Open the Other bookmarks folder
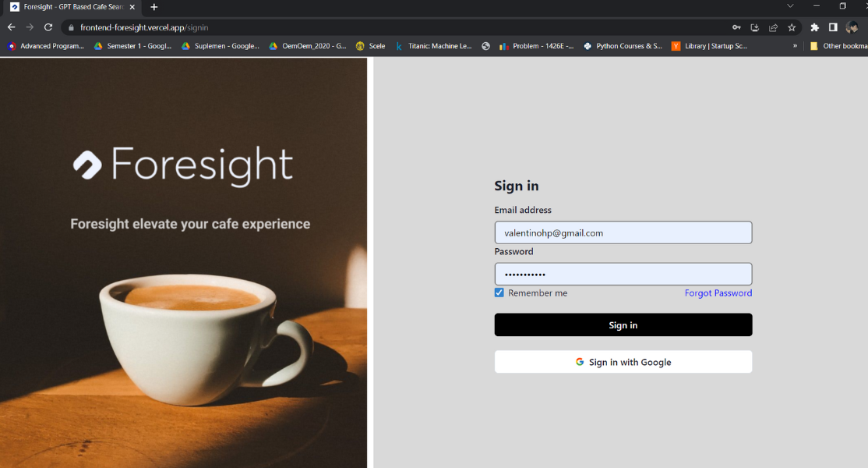This screenshot has height=468, width=868. [838, 46]
